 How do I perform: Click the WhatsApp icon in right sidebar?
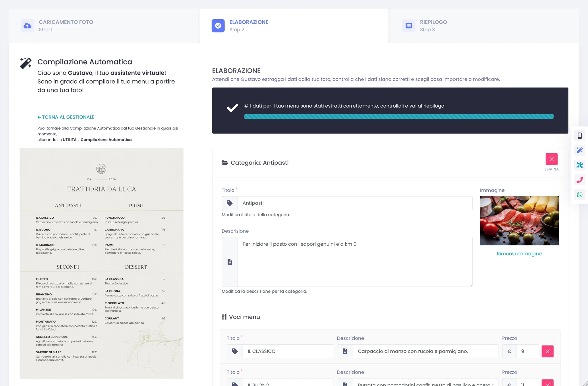pos(580,195)
